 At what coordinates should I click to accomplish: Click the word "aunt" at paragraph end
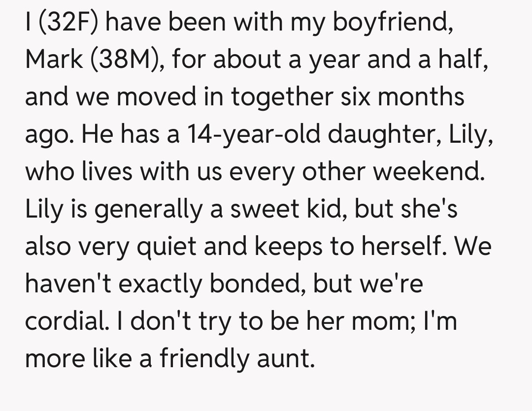point(289,358)
